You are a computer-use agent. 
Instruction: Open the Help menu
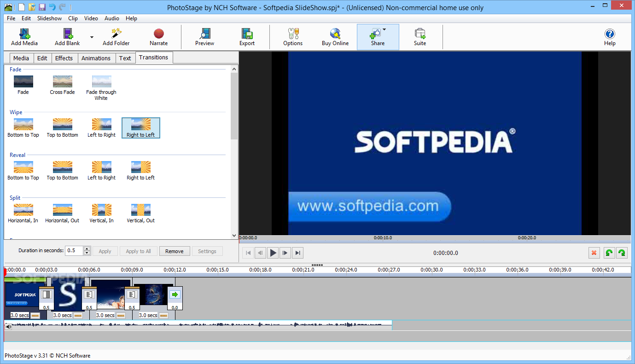[x=131, y=18]
